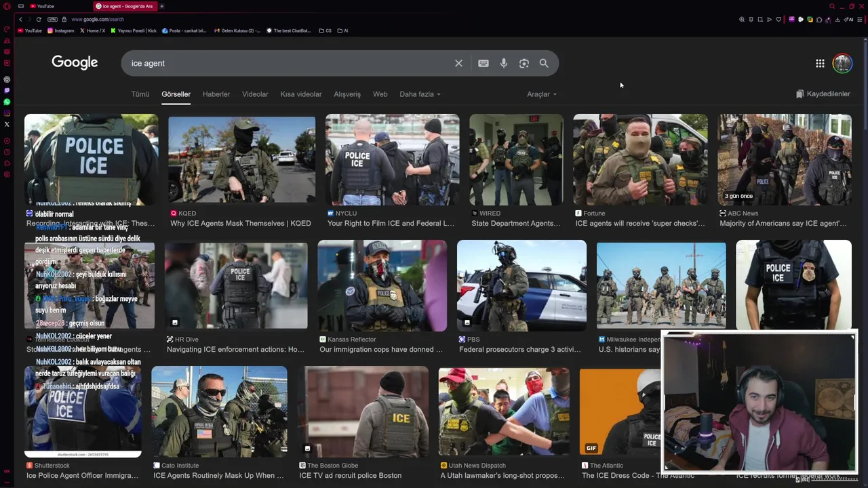Open X from the Opera sidebar
This screenshot has width=868, height=488.
tap(7, 124)
